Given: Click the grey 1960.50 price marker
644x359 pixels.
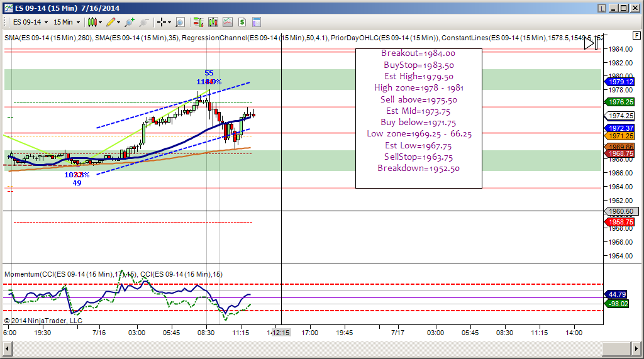Looking at the screenshot, I should click(x=621, y=211).
